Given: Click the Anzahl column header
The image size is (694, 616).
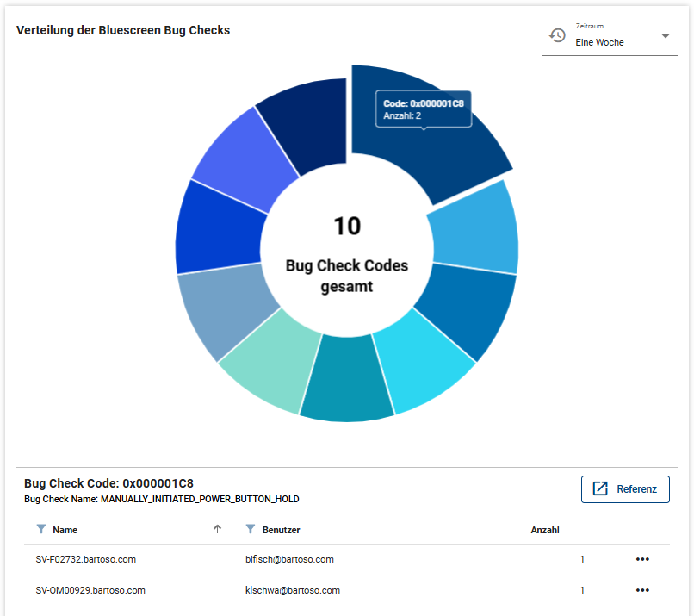Looking at the screenshot, I should coord(546,530).
